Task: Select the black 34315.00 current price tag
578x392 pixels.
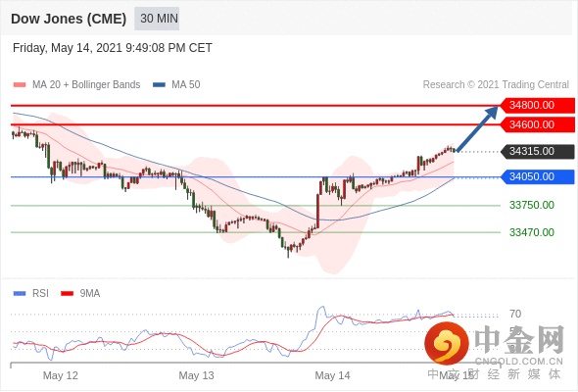Action: [538, 151]
